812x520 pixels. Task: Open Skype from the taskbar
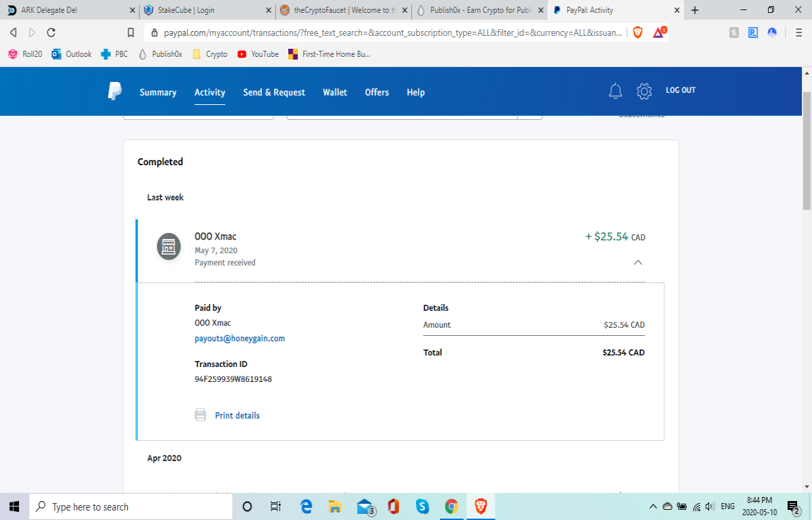point(422,506)
